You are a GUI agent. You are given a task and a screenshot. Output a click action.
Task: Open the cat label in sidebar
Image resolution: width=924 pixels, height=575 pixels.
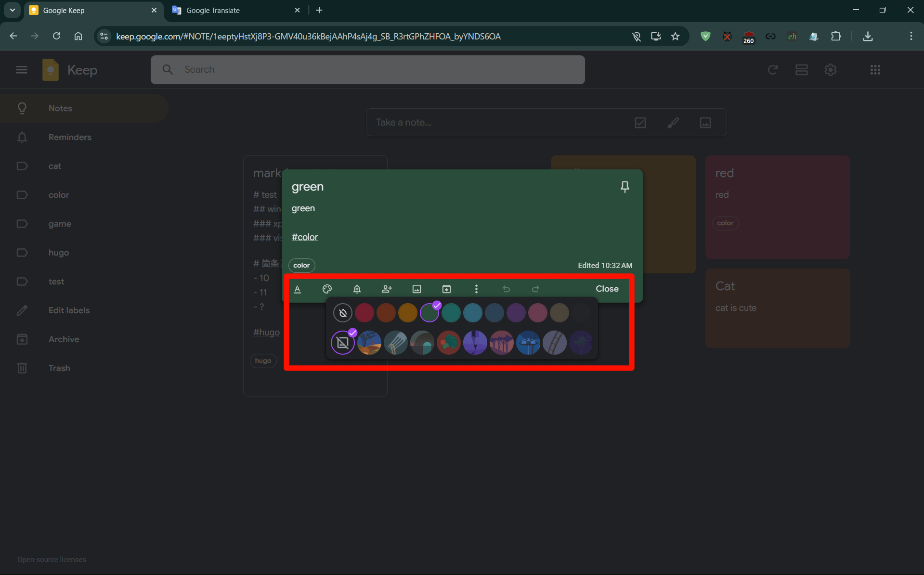click(84, 166)
